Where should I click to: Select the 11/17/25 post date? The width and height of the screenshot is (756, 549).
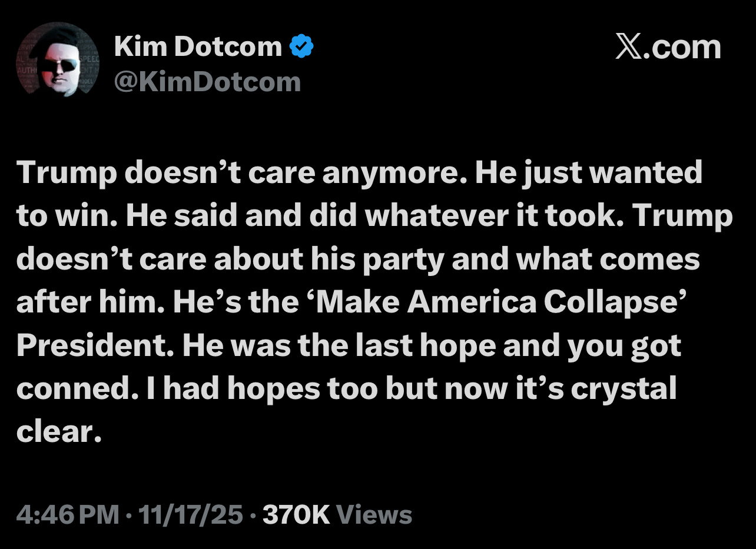pos(190,515)
